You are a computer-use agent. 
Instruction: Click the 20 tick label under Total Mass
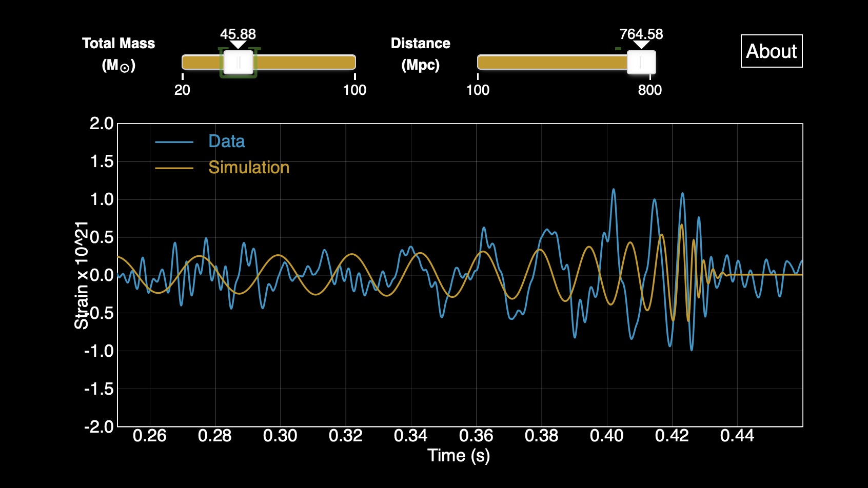point(182,90)
